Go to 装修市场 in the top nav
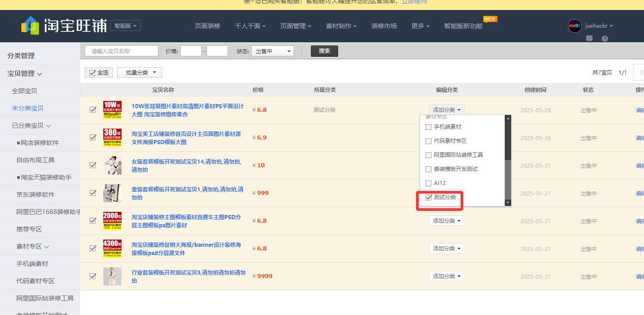Viewport: 644px width, 315px height. click(x=384, y=26)
